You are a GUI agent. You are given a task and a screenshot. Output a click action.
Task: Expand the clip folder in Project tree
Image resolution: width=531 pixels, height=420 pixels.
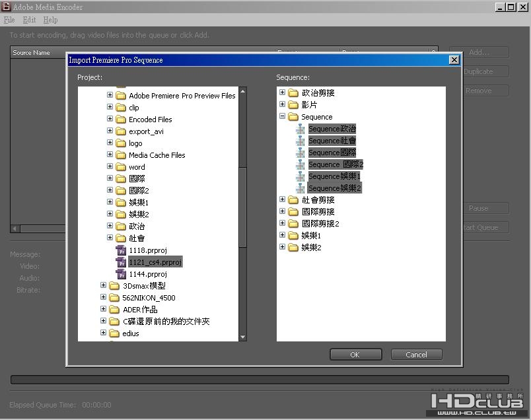tap(110, 107)
